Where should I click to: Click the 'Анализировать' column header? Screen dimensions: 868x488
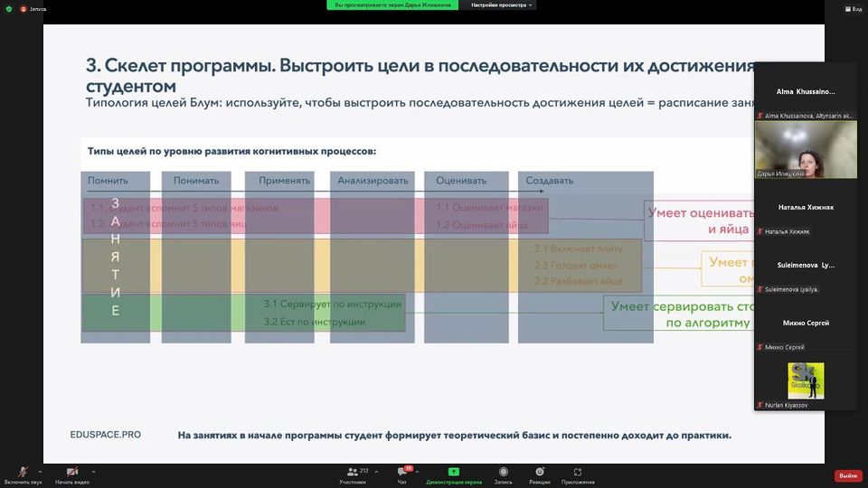(x=373, y=181)
